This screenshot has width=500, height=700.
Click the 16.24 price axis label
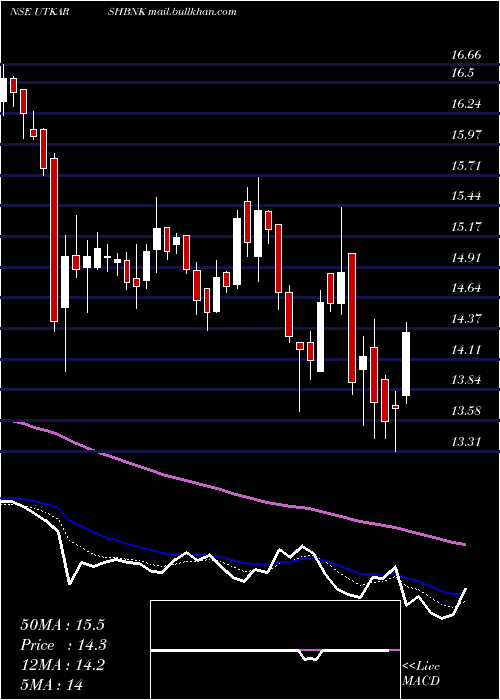(466, 104)
